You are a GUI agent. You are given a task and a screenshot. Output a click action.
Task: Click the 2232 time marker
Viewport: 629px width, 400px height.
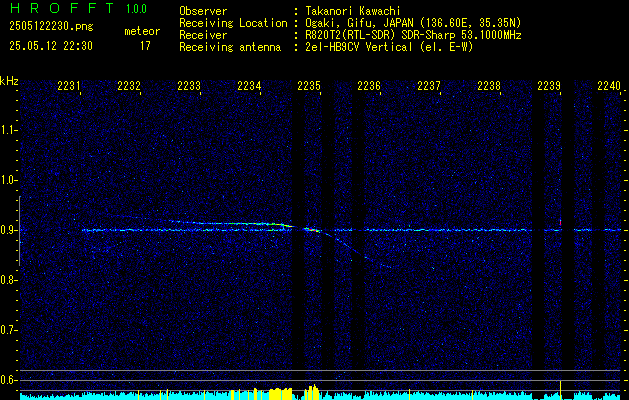pyautogui.click(x=129, y=85)
